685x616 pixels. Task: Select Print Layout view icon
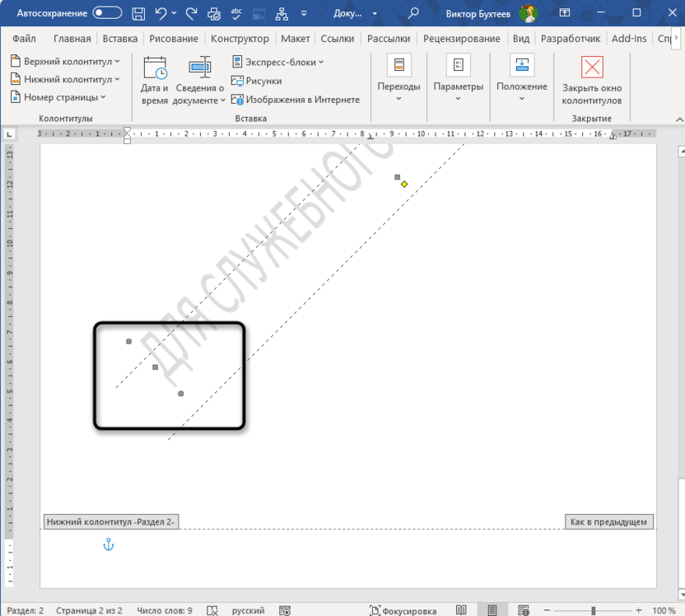click(x=492, y=610)
